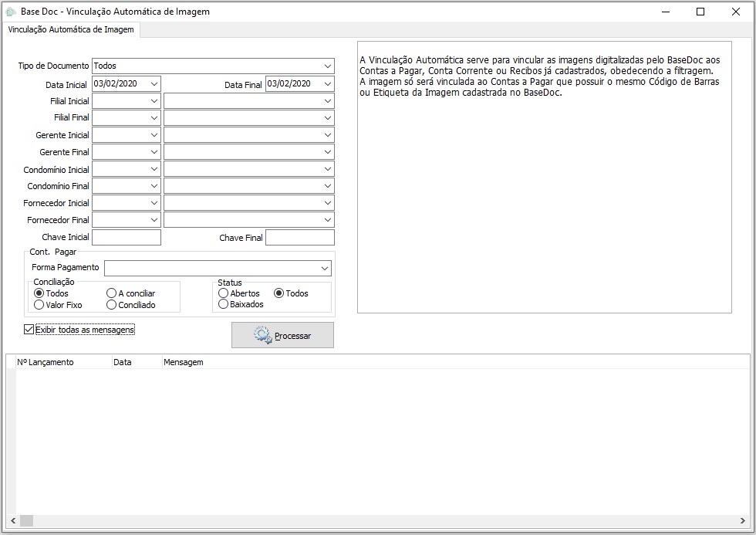Expand the Fornecedor Inicial code dropdown
Viewport: 756px width, 535px height.
154,203
